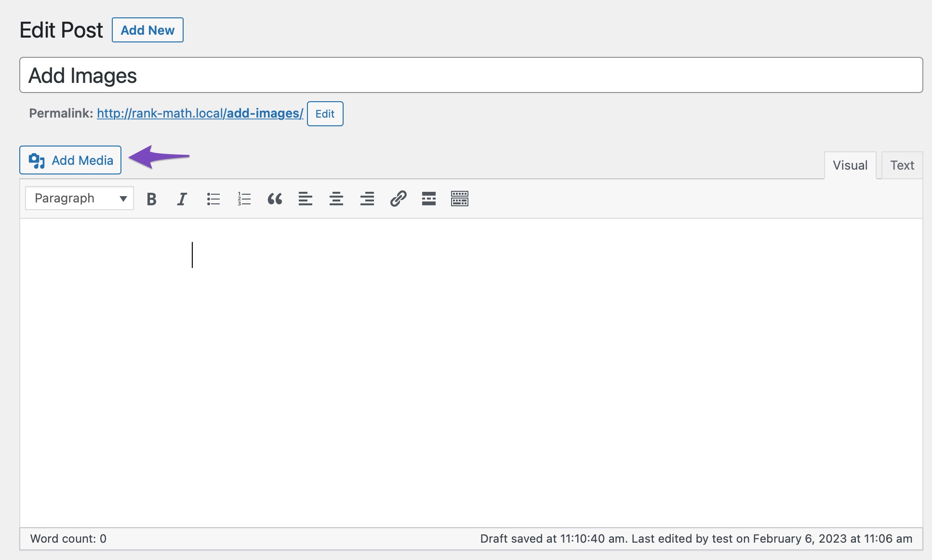Click the Unordered List icon
This screenshot has width=932, height=560.
213,198
